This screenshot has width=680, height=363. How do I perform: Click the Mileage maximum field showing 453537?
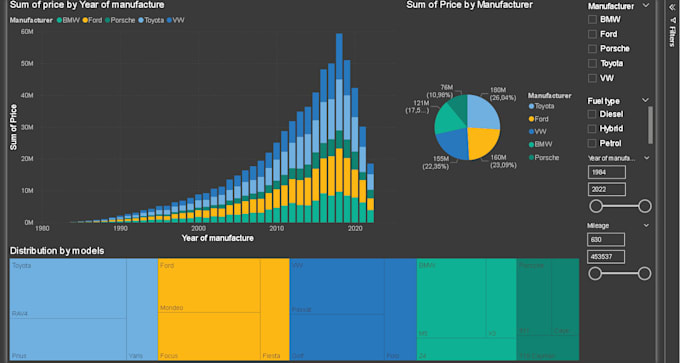click(x=606, y=257)
